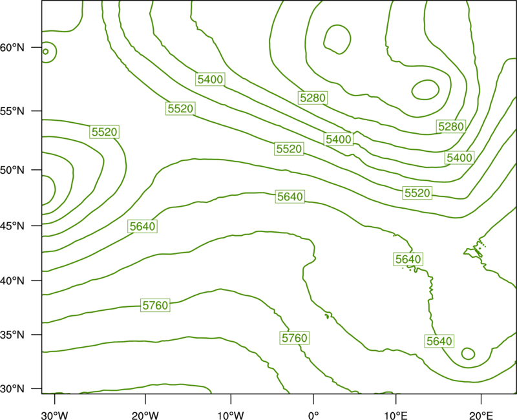Viewport: 517px width, 420px height.
Task: Select the 35°N latitude tick label
Action: pos(12,335)
